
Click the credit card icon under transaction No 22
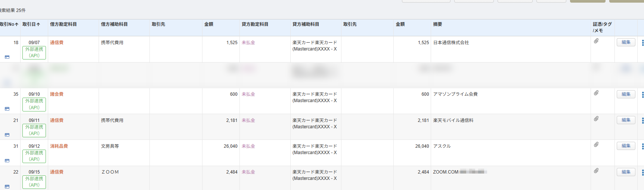point(7,187)
